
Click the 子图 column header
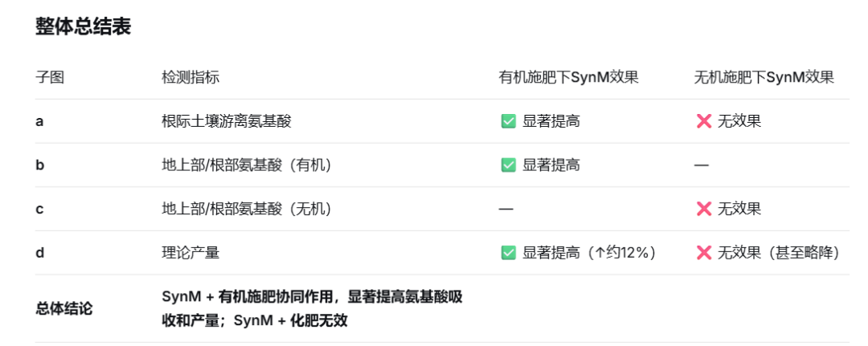point(50,77)
